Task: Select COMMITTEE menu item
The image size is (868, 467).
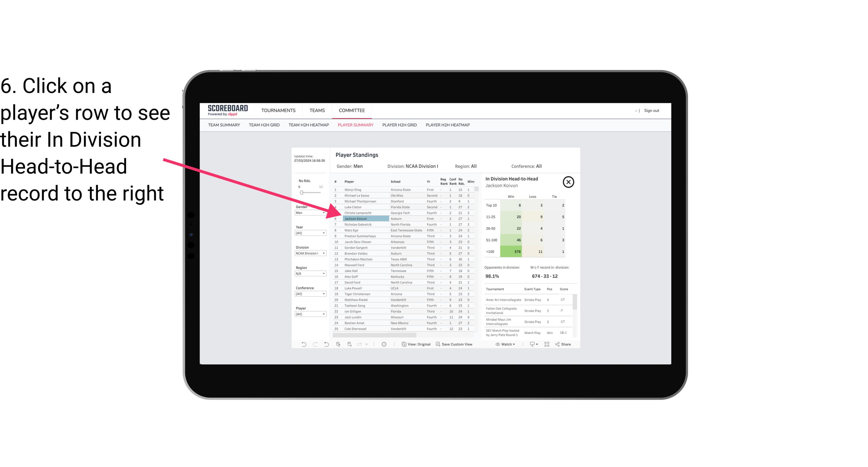Action: click(x=352, y=110)
